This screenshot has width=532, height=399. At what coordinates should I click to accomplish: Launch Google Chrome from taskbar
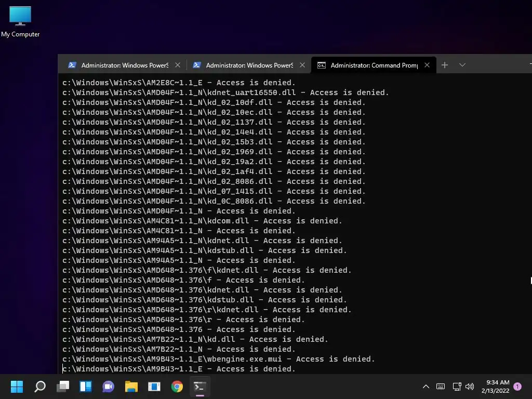click(177, 387)
